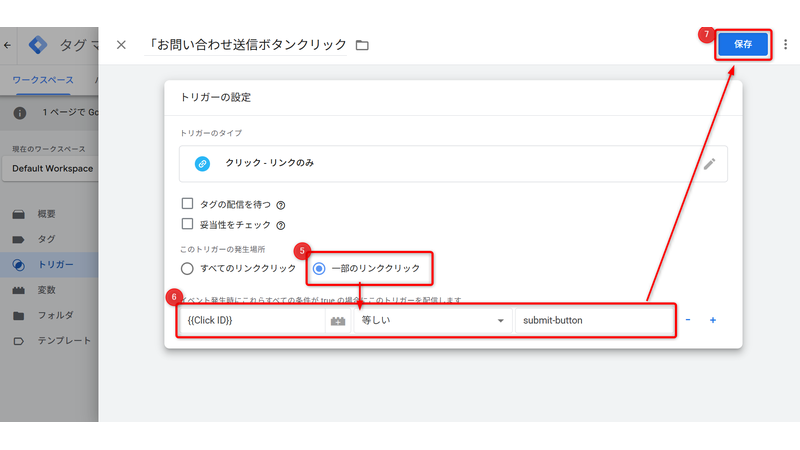800x450 pixels.
Task: Enable the 妥当性をチェック checkbox
Action: click(x=187, y=224)
